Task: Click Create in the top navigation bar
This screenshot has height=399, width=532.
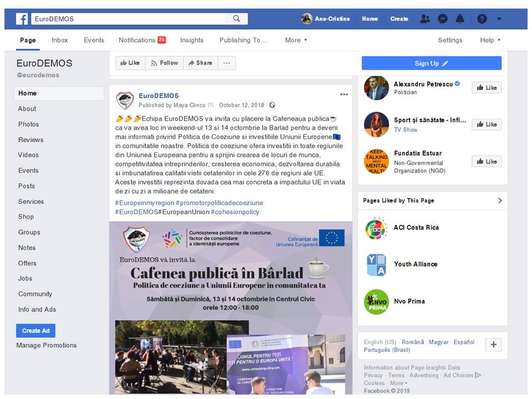Action: (x=399, y=19)
